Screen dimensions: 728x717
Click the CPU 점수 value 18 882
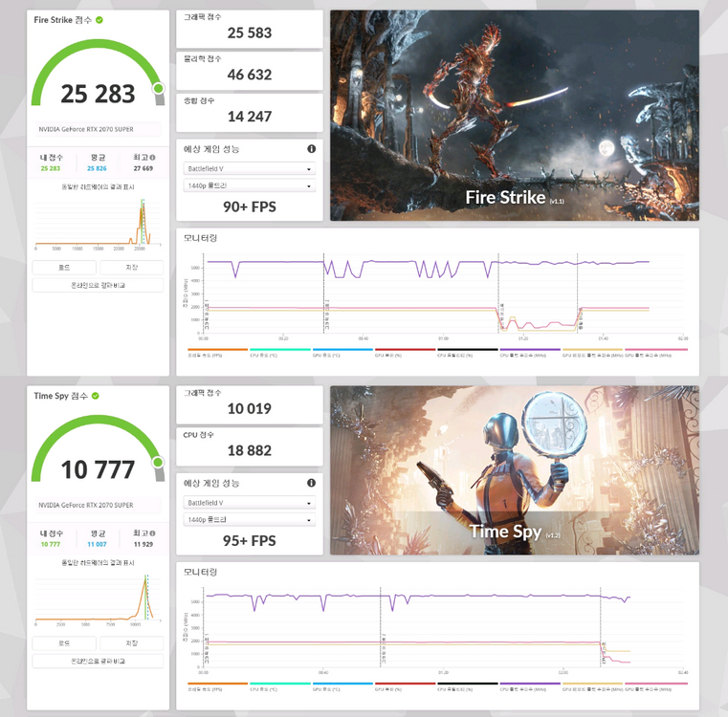click(250, 450)
